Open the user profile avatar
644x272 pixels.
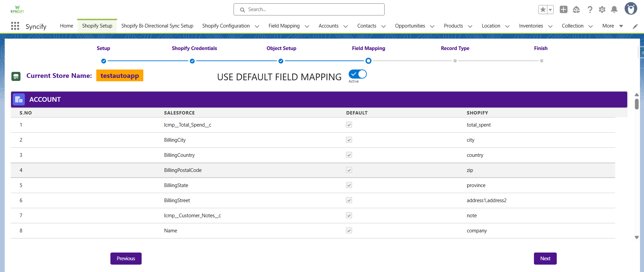click(x=631, y=9)
